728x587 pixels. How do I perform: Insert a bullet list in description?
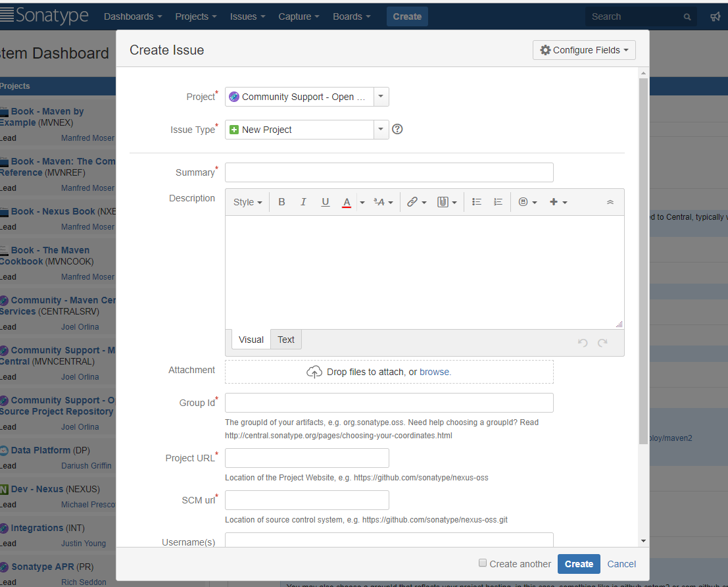[477, 202]
